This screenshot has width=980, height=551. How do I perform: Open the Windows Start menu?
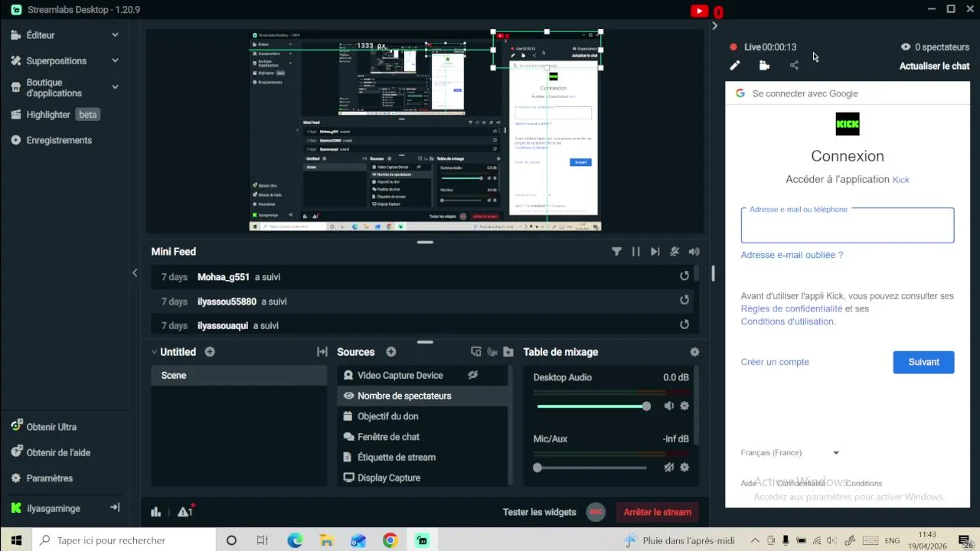[x=16, y=540]
